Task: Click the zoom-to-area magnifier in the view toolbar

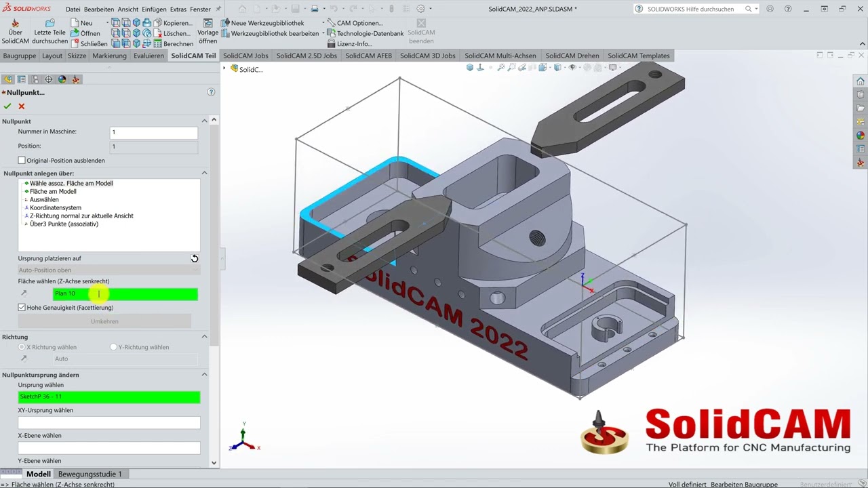Action: click(x=512, y=68)
